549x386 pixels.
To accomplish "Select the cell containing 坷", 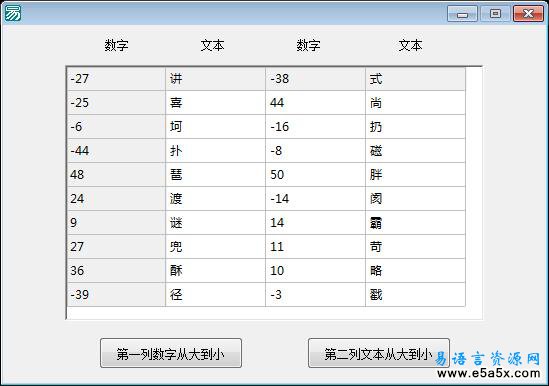I will [x=215, y=127].
